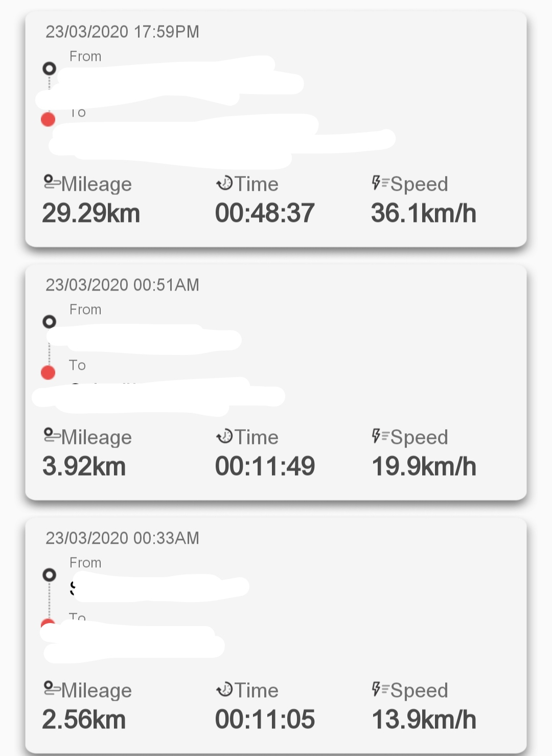Click the 00:11:05 time value
Image resolution: width=552 pixels, height=756 pixels.
265,719
